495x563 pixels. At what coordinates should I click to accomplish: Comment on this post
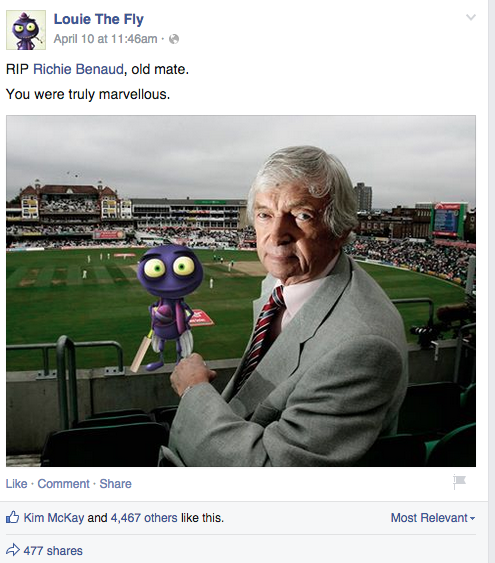pyautogui.click(x=64, y=484)
